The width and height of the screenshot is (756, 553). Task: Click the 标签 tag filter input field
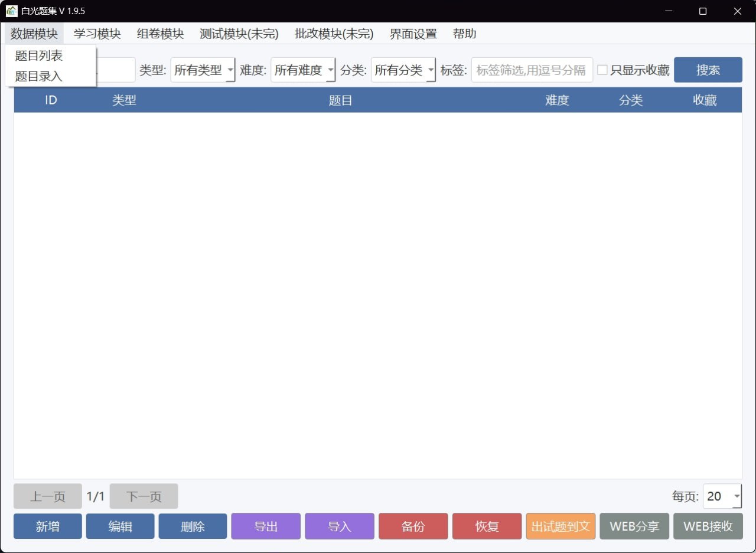532,70
